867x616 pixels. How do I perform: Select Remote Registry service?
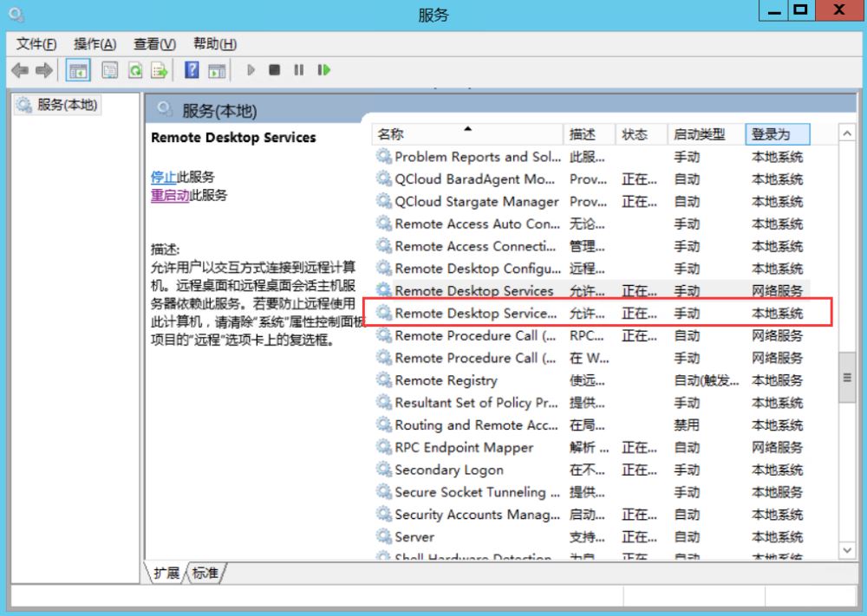pos(591,380)
